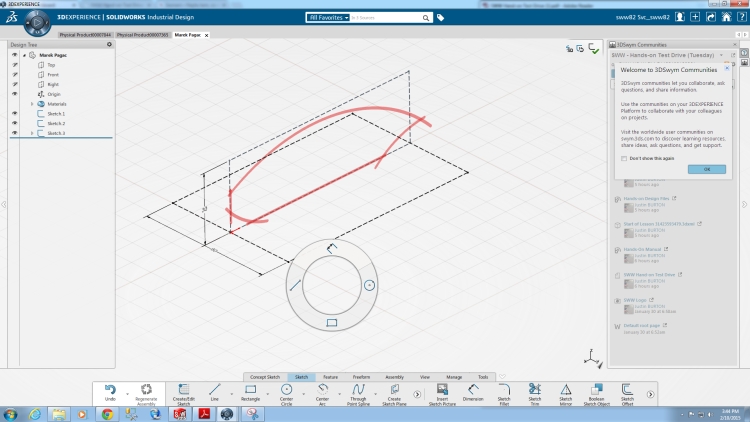Image resolution: width=750 pixels, height=422 pixels.
Task: Open the All Favorites search dropdown
Action: (x=328, y=17)
